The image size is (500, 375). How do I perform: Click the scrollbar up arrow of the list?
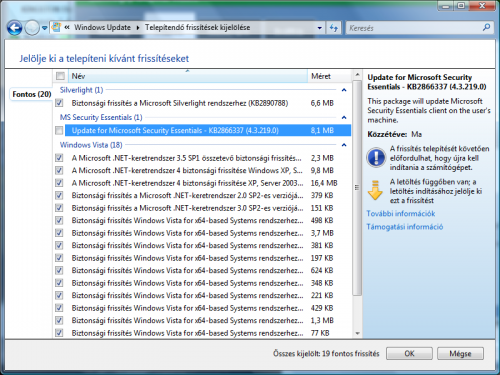point(357,75)
